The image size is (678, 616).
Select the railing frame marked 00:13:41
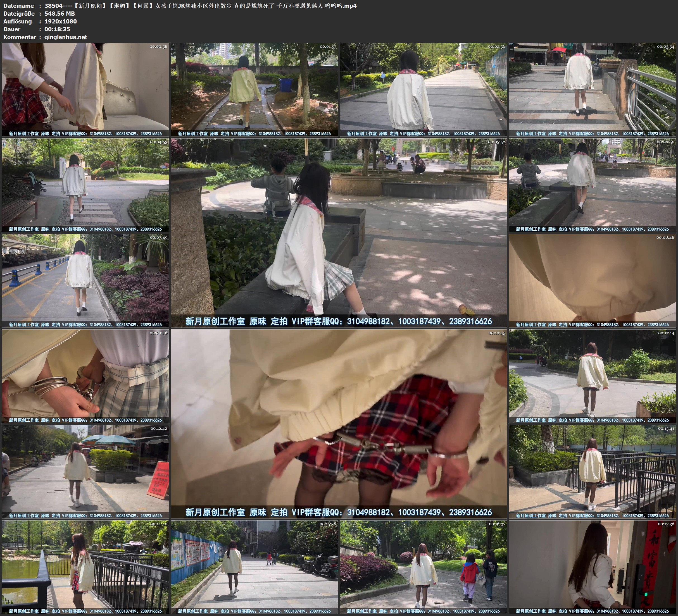(x=593, y=471)
